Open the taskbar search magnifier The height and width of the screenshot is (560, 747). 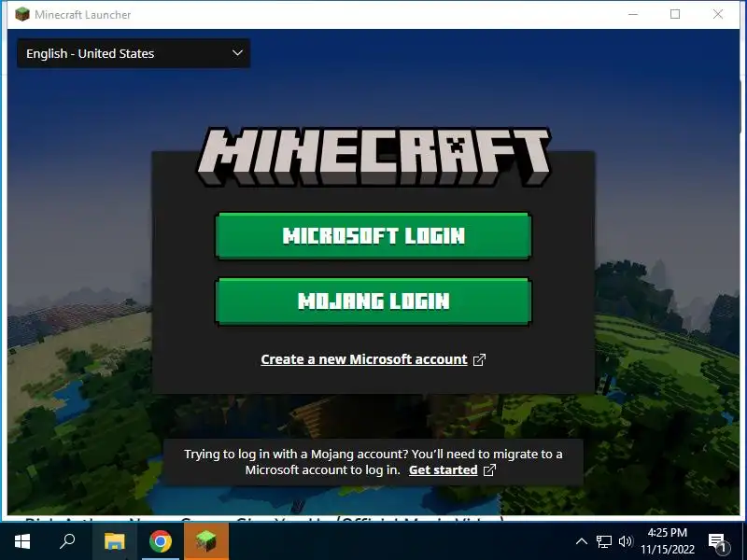[x=67, y=541]
